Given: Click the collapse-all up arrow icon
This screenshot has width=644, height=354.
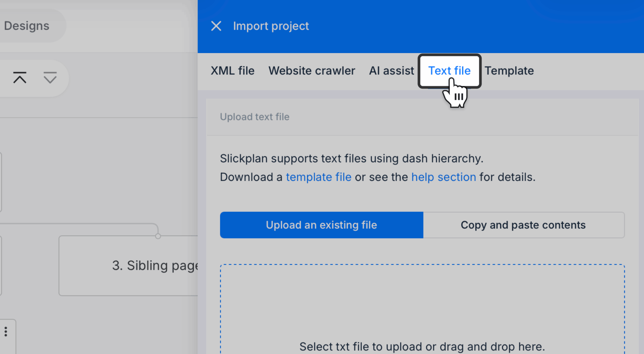Looking at the screenshot, I should (x=20, y=77).
